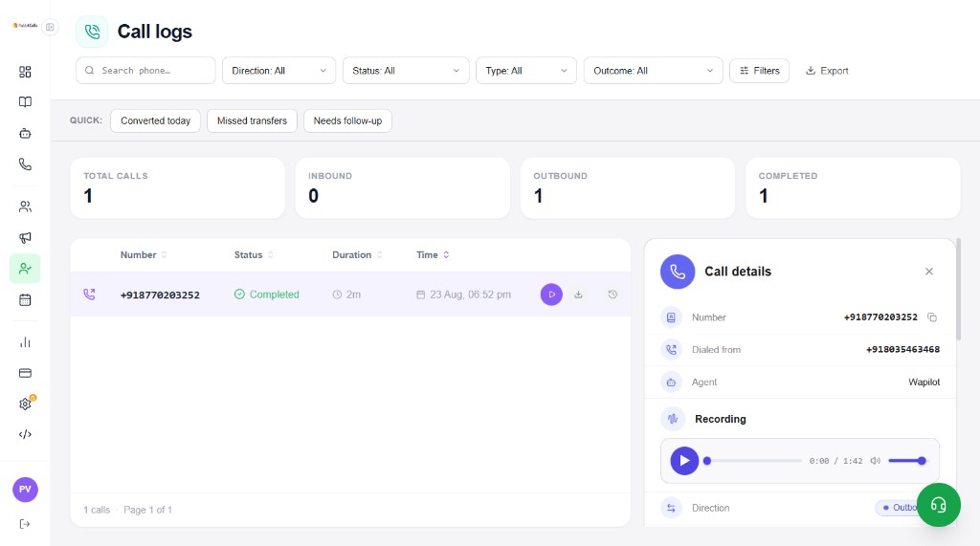Viewport: 980px width, 546px height.
Task: Click the Inbound stat card
Action: [403, 188]
